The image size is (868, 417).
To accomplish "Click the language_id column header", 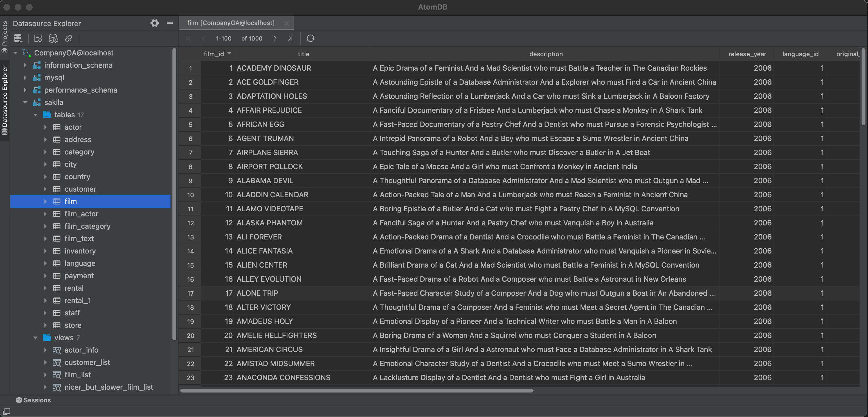I will pyautogui.click(x=800, y=54).
